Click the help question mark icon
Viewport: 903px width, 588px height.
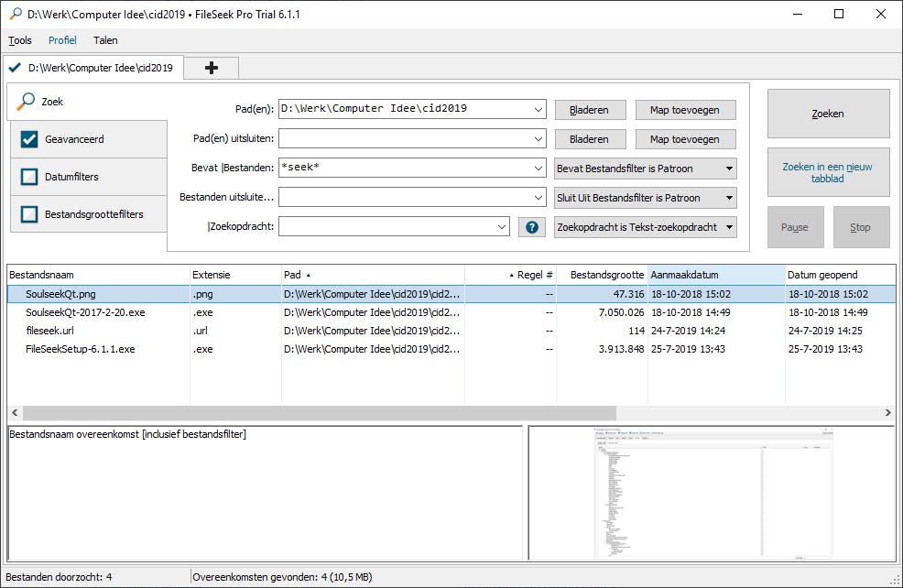coord(531,226)
